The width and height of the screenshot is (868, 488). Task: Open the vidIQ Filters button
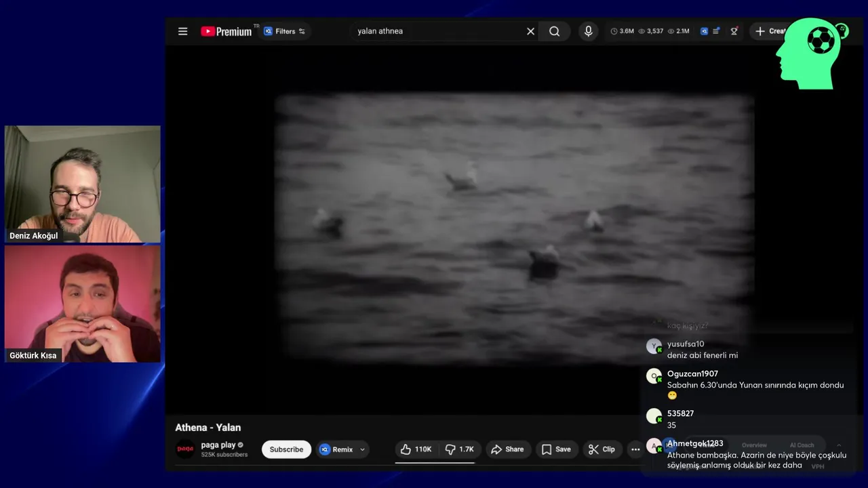[x=284, y=31]
